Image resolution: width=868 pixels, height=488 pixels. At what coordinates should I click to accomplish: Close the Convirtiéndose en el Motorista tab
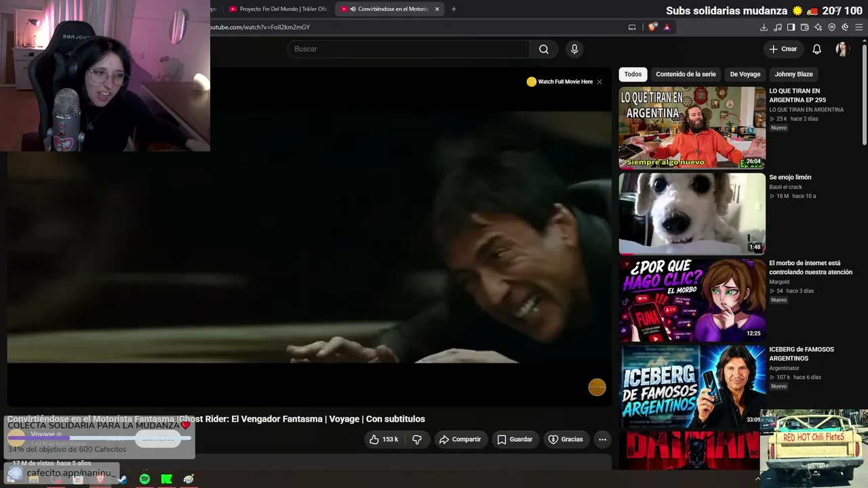click(437, 9)
